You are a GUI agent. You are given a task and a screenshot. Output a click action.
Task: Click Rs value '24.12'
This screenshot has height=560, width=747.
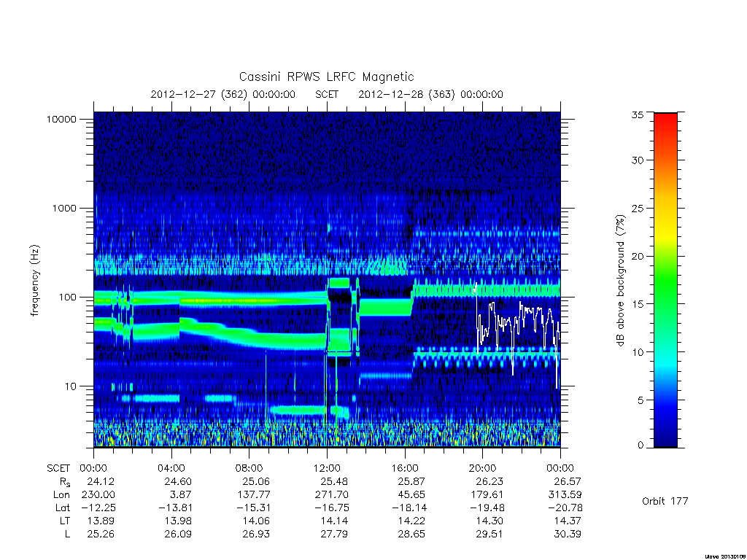101,481
